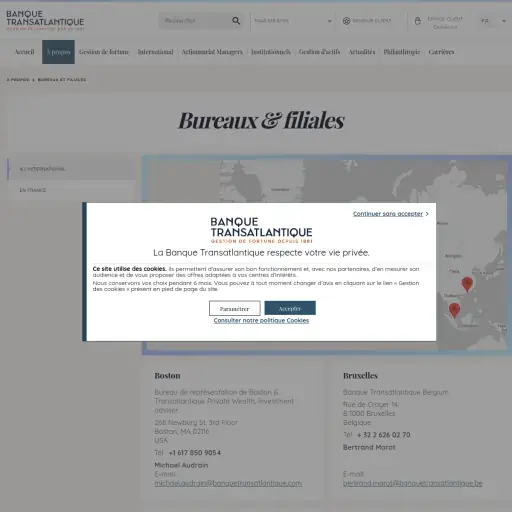Click the search magnifier icon
512x512 pixels.
pos(236,21)
